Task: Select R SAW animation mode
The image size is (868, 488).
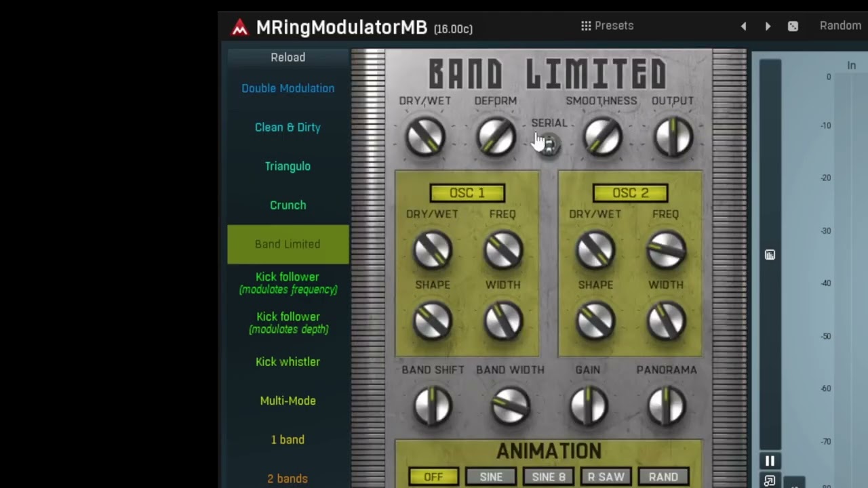Action: (606, 477)
